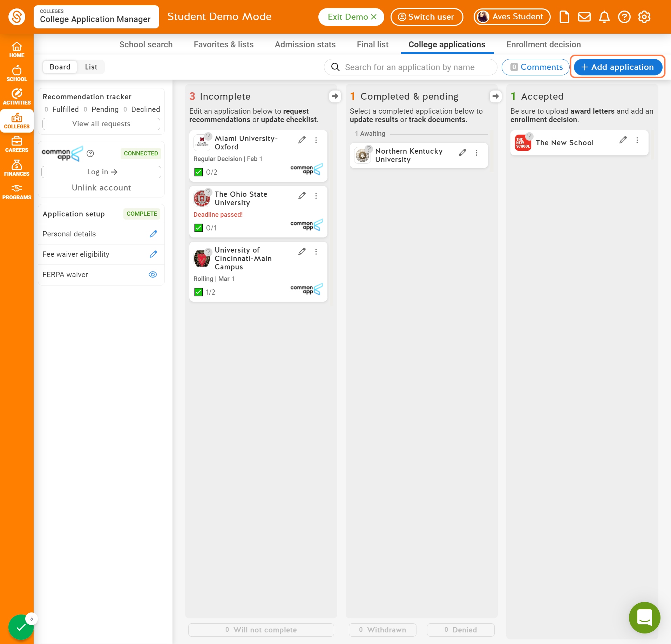Toggle Ohio State University checklist checkbox
The height and width of the screenshot is (644, 671).
click(x=198, y=228)
